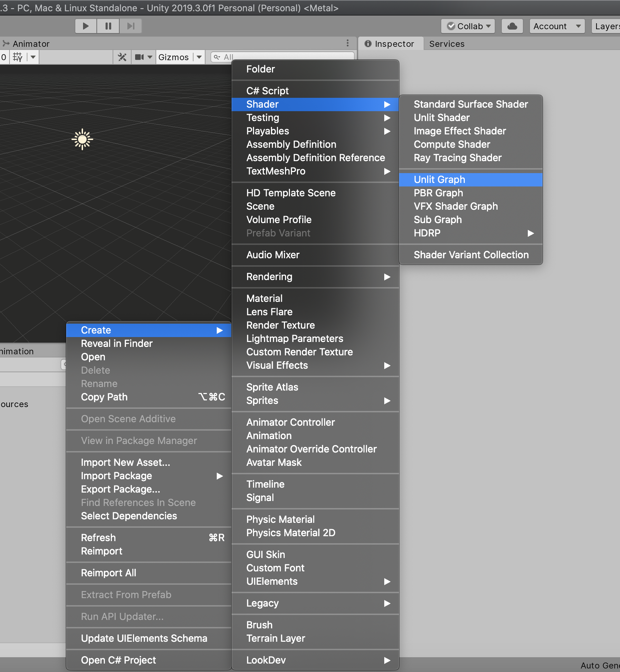Click the scene camera icon

coord(139,57)
